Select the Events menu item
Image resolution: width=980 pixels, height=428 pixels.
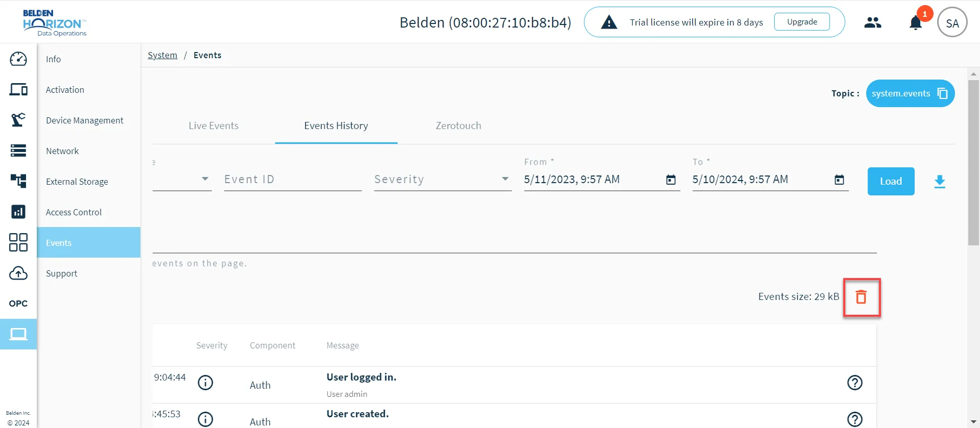89,242
